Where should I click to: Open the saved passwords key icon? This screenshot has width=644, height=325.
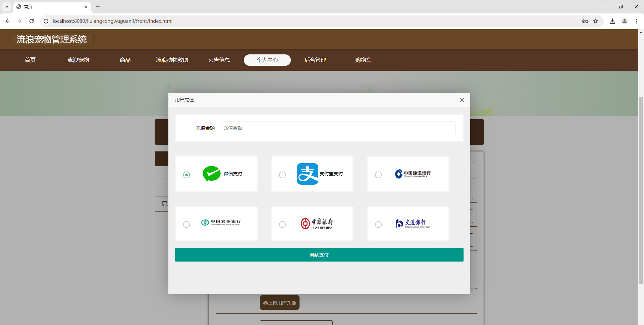pos(585,21)
